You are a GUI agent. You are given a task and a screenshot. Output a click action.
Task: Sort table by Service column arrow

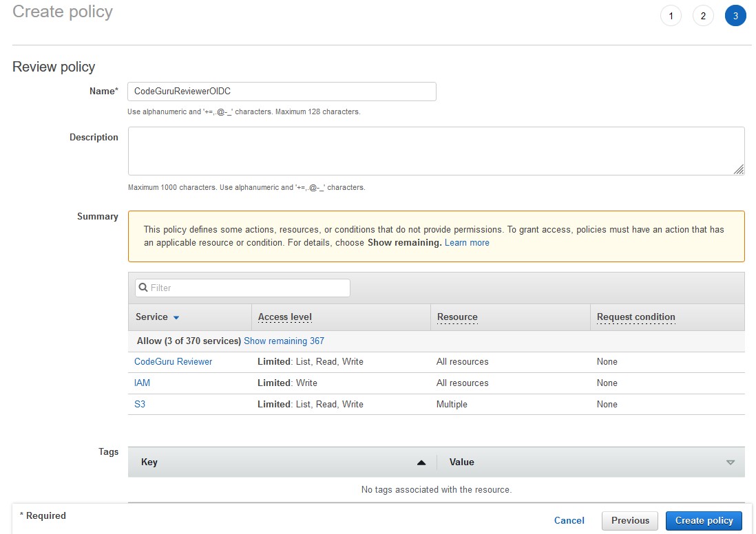coord(176,318)
